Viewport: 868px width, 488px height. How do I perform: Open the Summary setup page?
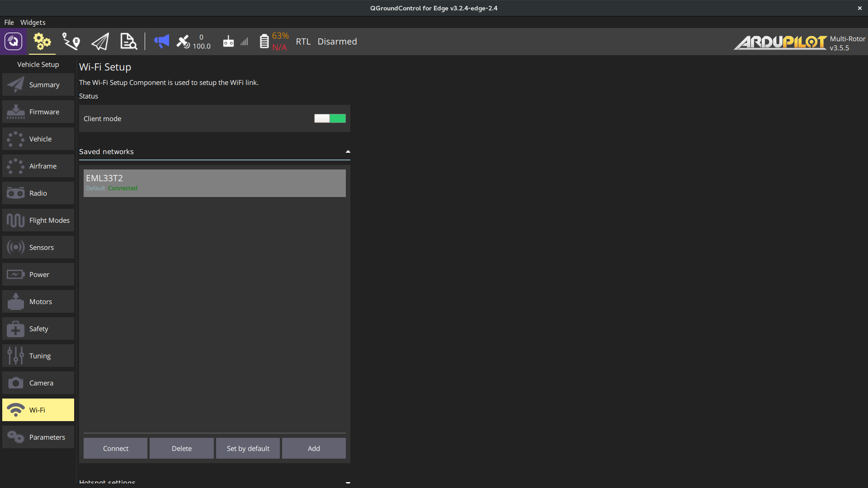pyautogui.click(x=38, y=84)
